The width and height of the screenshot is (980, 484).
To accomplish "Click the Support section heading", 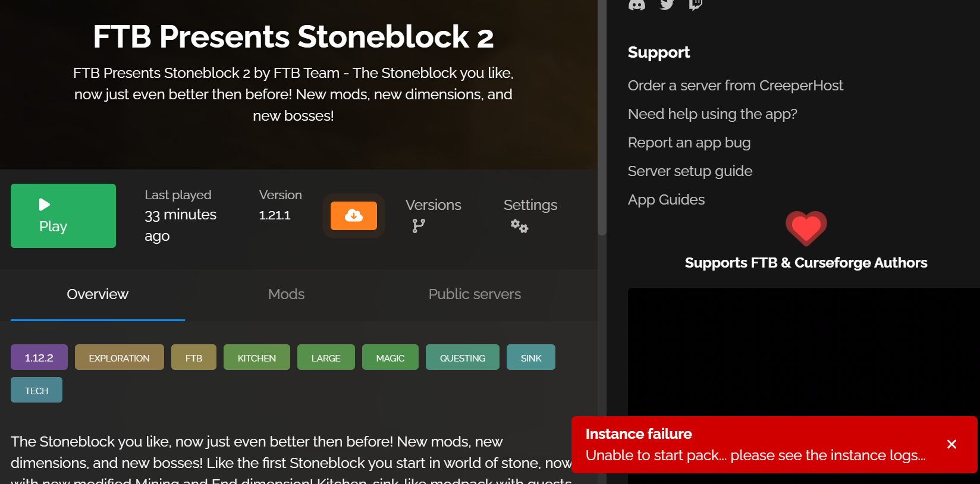I will tap(659, 52).
